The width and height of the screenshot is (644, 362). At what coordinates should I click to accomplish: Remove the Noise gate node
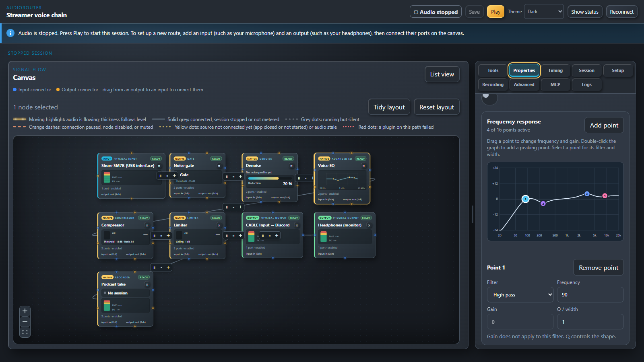pos(219,166)
